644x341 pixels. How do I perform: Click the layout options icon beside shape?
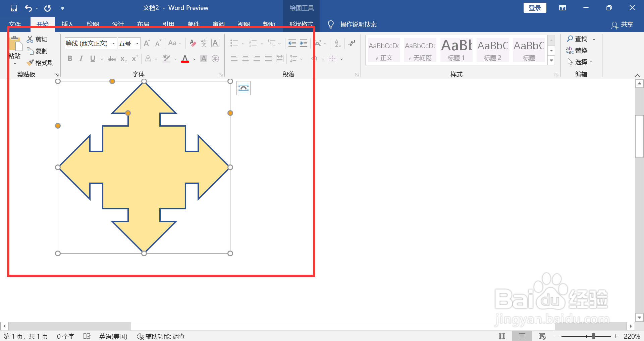tap(244, 88)
